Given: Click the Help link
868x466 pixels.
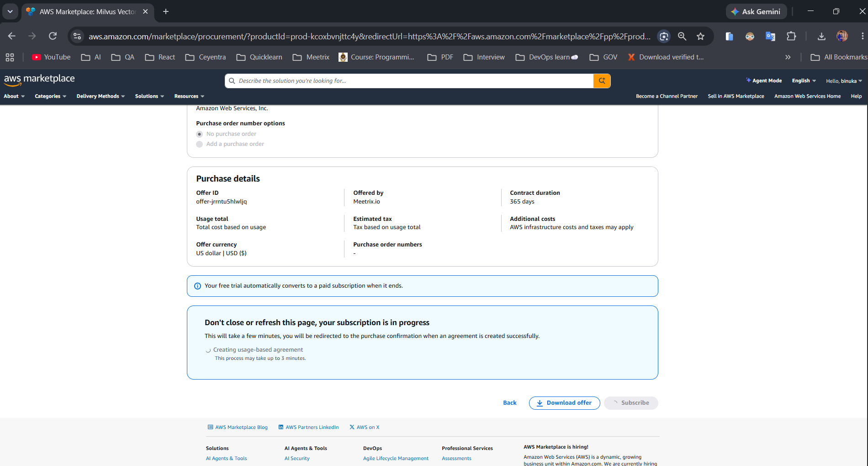Looking at the screenshot, I should click(x=856, y=96).
